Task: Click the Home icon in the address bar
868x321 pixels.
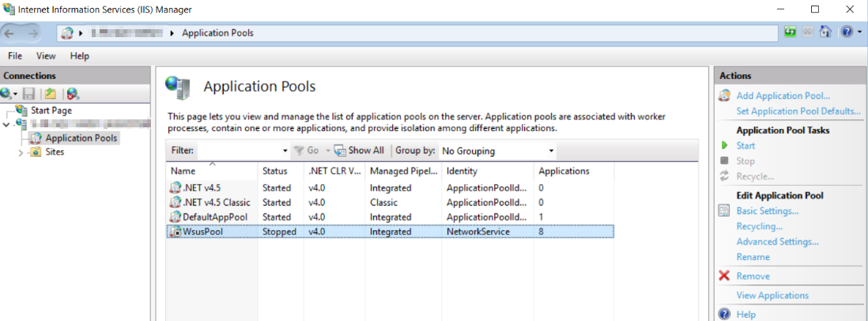Action: tap(825, 32)
